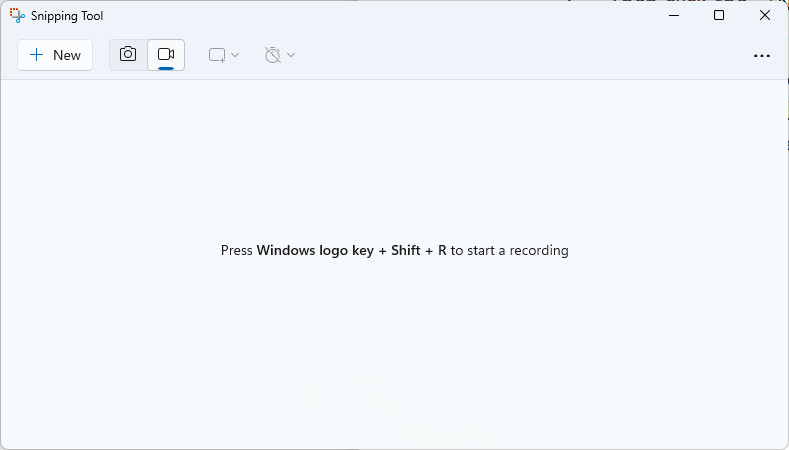Click blank toolbar space before ellipsis
789x450 pixels.
pos(523,55)
